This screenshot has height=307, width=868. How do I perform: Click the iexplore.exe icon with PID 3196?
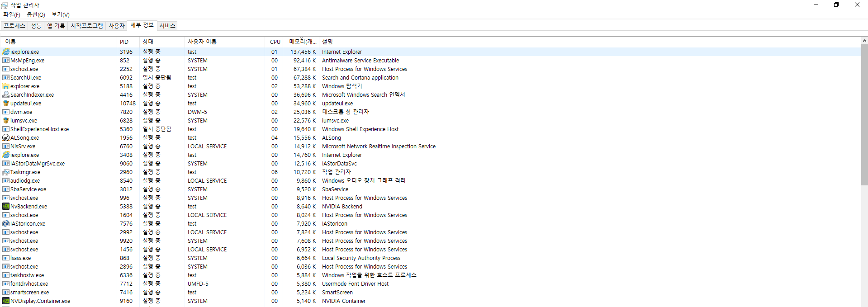click(6, 52)
